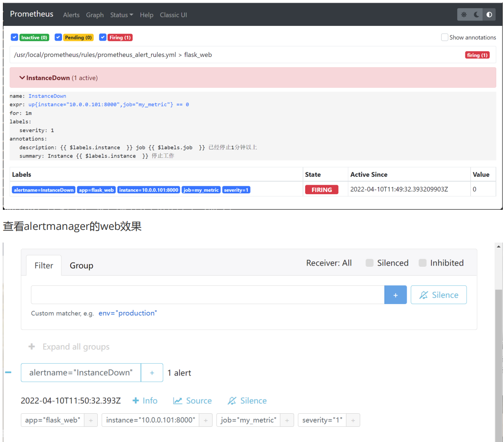Add alertname="InstanceDown" matcher via plus button
The height and width of the screenshot is (442, 504).
152,373
